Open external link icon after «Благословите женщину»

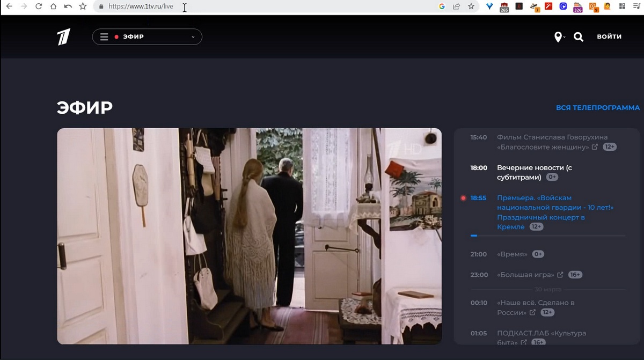tap(595, 147)
